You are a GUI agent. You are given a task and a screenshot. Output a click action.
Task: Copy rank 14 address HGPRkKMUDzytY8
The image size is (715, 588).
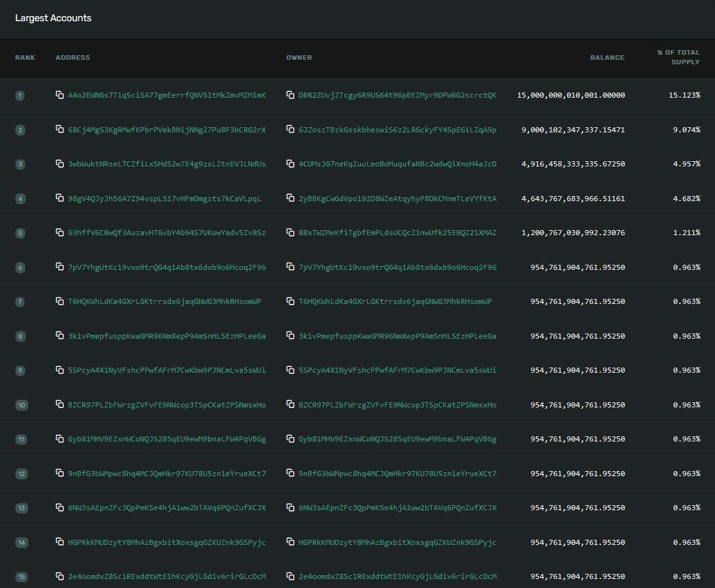pyautogui.click(x=60, y=542)
